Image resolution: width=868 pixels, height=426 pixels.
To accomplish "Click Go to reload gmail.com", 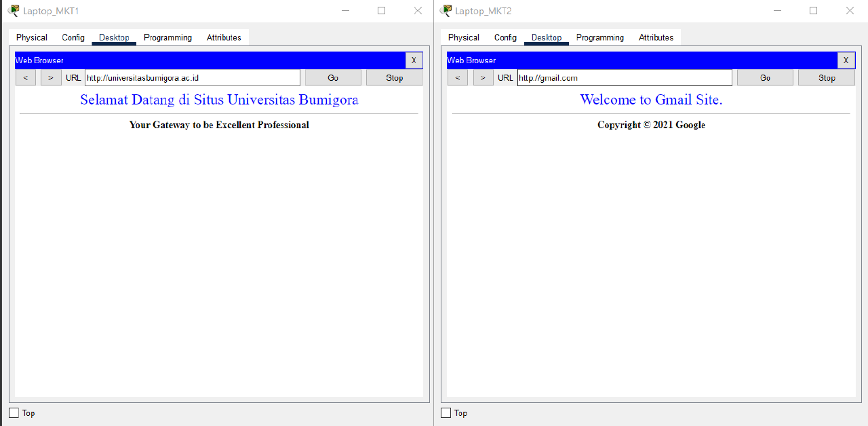I will [765, 77].
